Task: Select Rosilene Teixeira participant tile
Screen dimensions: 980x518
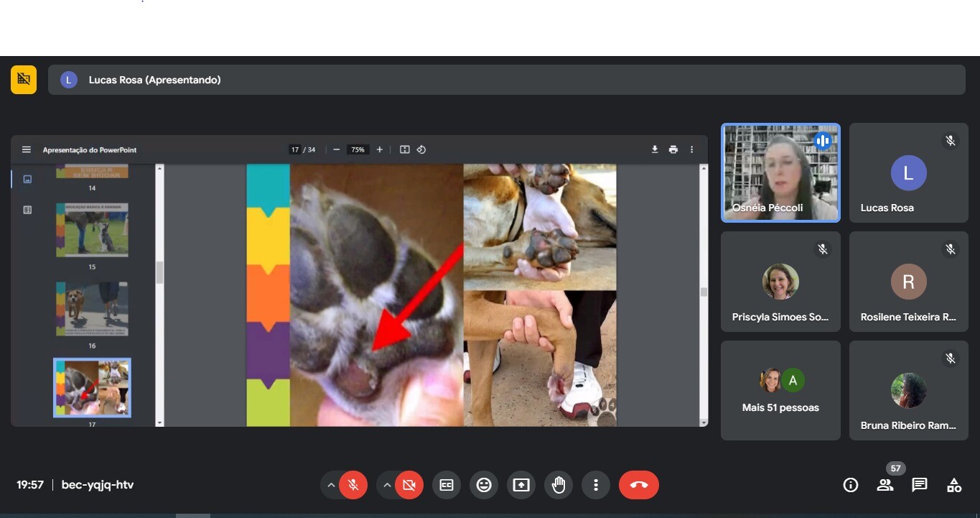Action: [909, 282]
